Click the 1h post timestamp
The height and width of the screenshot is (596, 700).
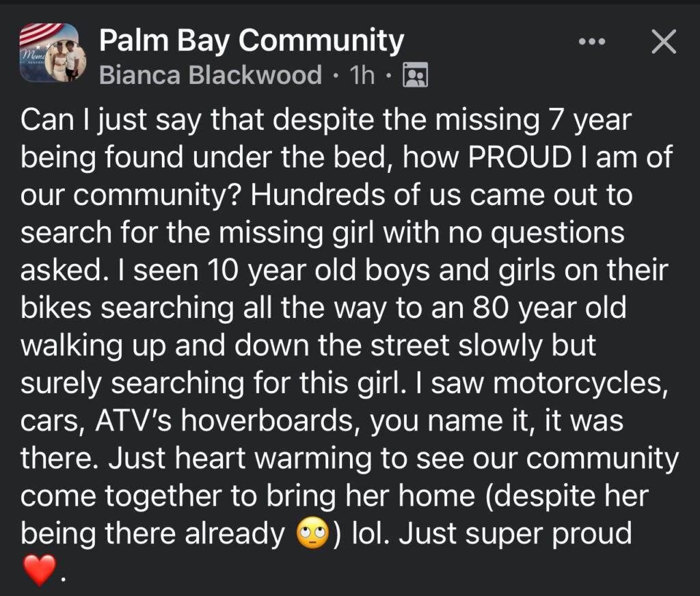362,75
